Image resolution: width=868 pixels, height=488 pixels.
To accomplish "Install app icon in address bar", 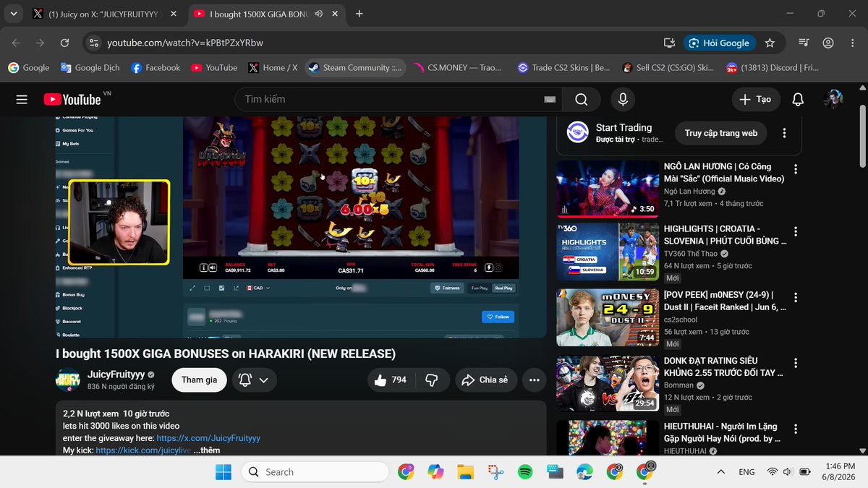I will click(669, 43).
